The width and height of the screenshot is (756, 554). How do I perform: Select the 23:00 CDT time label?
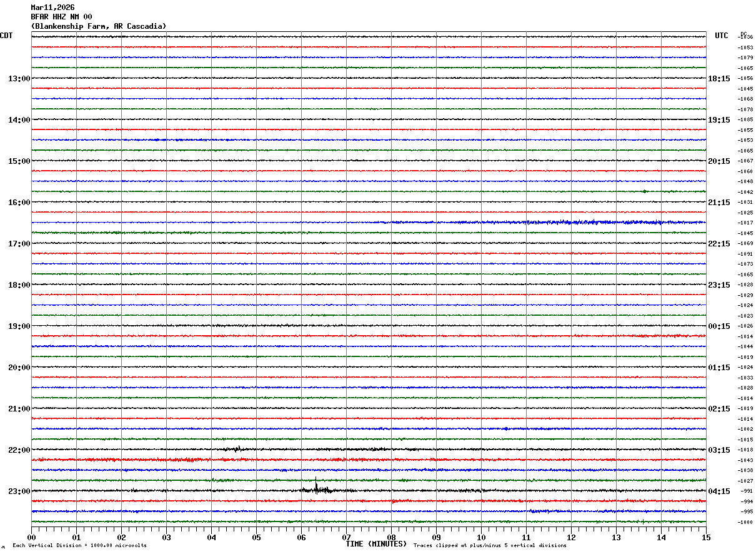point(19,491)
